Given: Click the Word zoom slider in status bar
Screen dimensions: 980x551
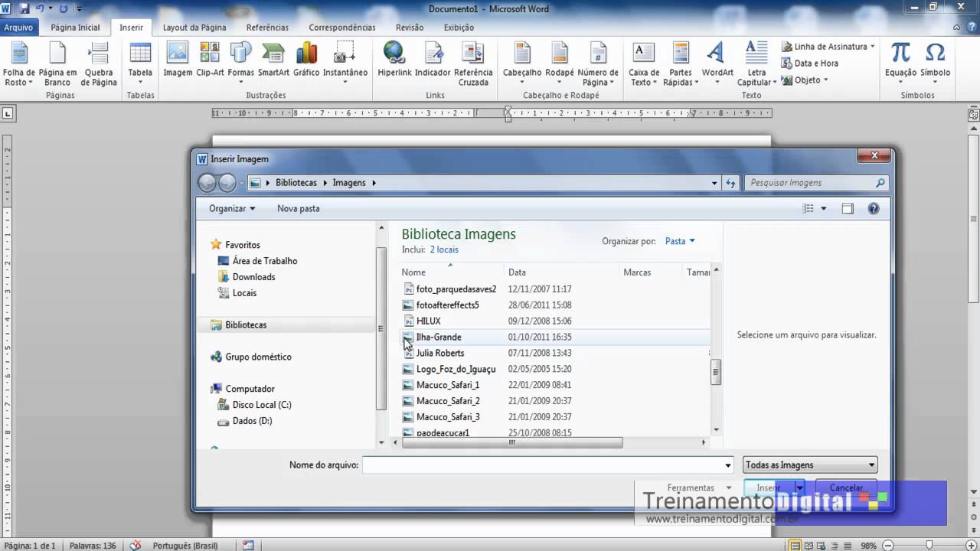Looking at the screenshot, I should 929,546.
